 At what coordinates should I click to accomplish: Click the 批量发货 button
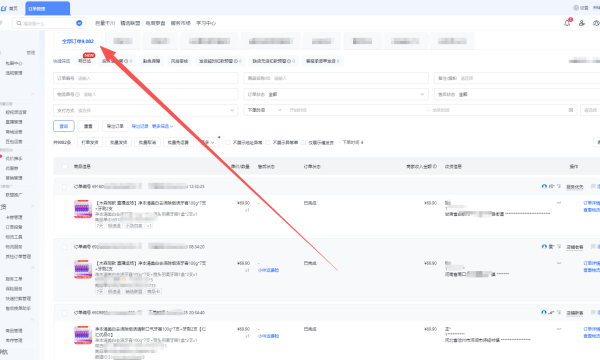pos(119,142)
